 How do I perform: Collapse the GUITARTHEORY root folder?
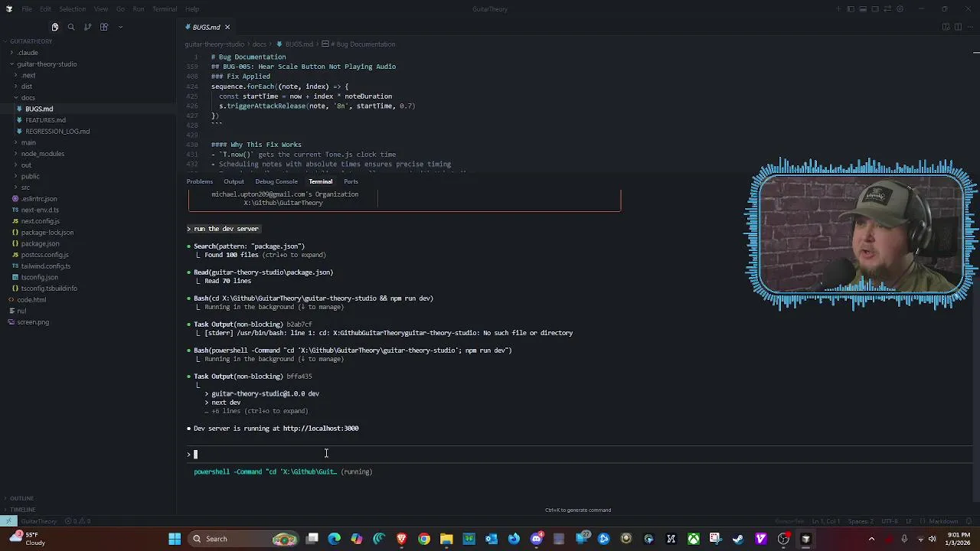click(x=29, y=41)
